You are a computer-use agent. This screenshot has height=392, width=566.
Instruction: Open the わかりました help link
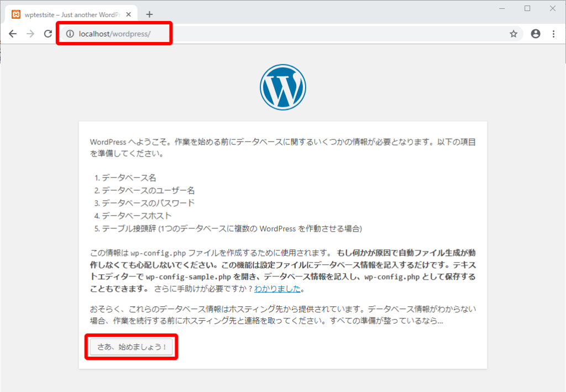(277, 289)
